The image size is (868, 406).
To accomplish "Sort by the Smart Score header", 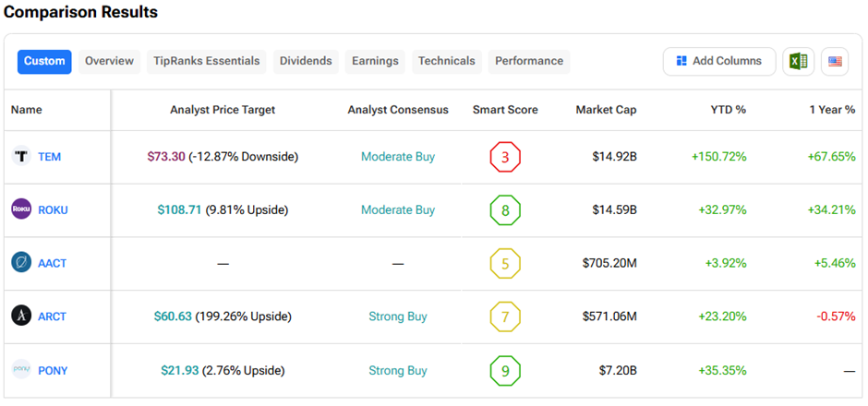I will pyautogui.click(x=505, y=110).
